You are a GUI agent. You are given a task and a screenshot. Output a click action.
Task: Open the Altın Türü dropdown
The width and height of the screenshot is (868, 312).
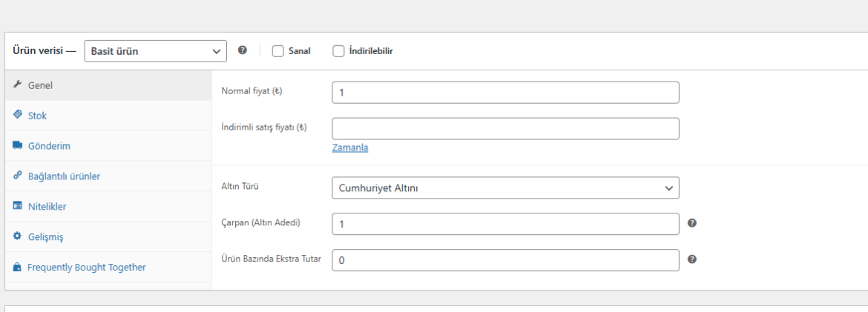pyautogui.click(x=505, y=187)
